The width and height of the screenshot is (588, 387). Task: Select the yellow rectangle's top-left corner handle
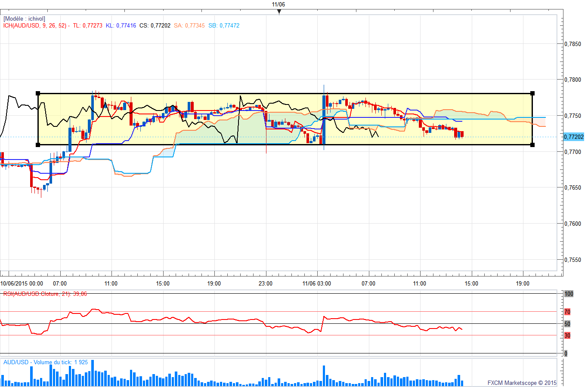tap(38, 93)
